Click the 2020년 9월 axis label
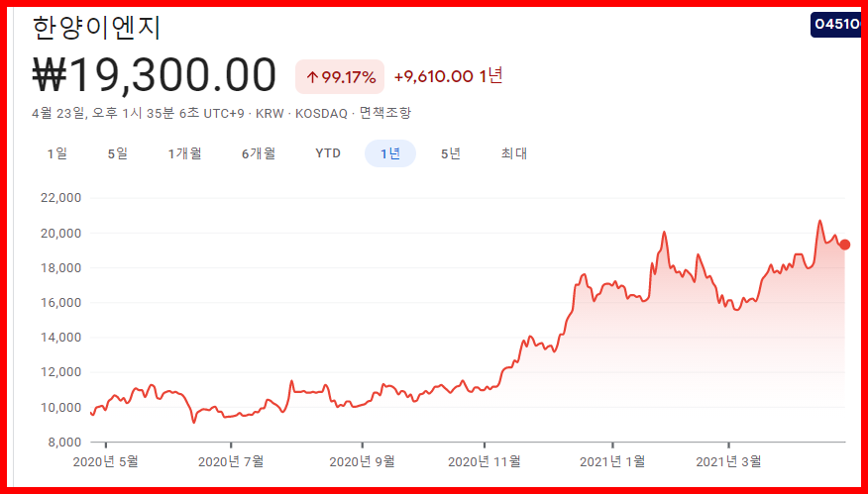The image size is (868, 494). (x=362, y=461)
